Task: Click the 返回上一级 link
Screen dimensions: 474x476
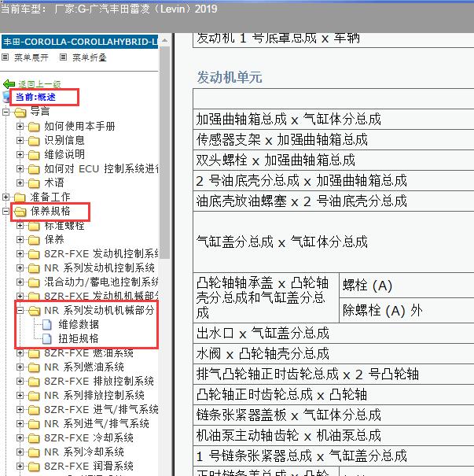Action: (40, 84)
